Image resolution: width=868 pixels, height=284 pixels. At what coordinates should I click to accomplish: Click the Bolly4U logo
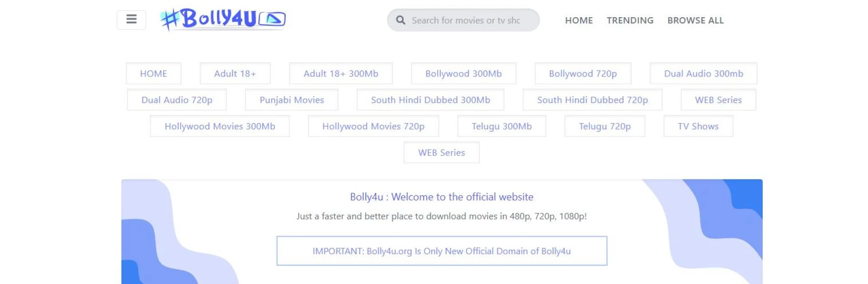pos(223,19)
